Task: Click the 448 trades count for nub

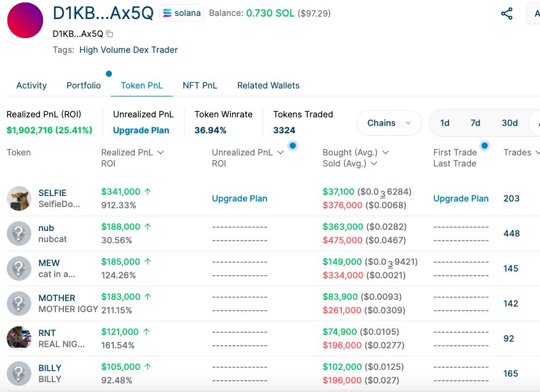Action: (x=512, y=233)
